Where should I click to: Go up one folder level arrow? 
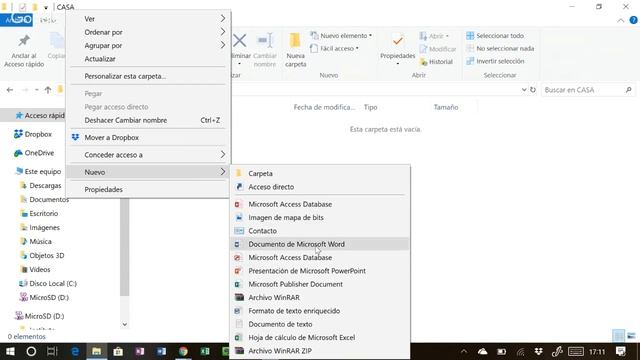point(48,90)
